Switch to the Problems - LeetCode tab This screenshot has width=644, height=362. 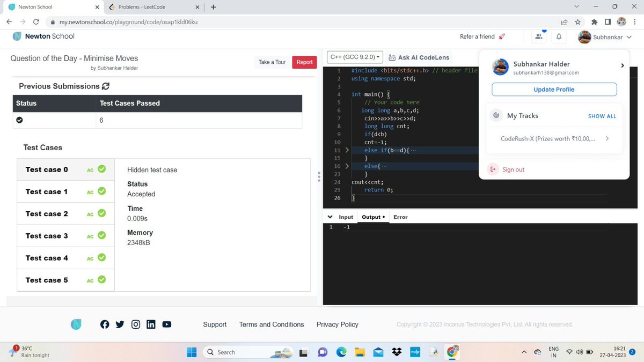(x=153, y=8)
